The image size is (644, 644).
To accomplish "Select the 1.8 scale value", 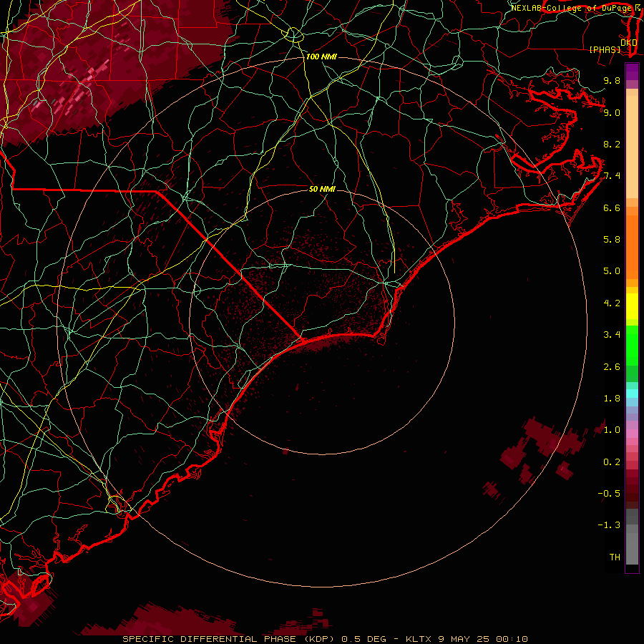I will [x=612, y=399].
